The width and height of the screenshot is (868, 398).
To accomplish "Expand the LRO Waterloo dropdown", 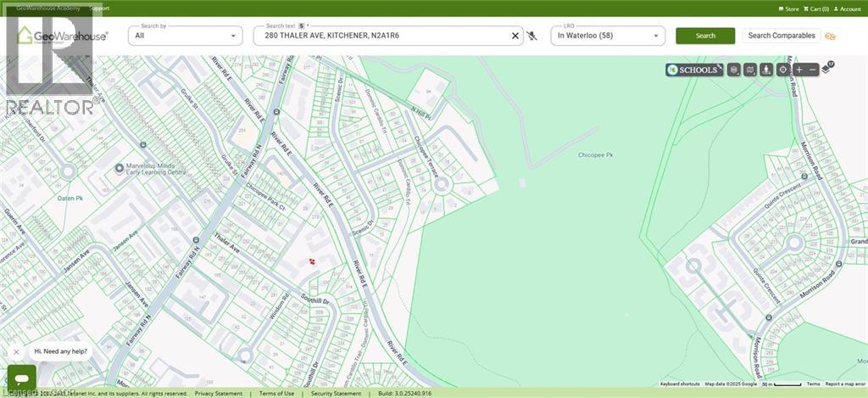I will click(x=607, y=36).
